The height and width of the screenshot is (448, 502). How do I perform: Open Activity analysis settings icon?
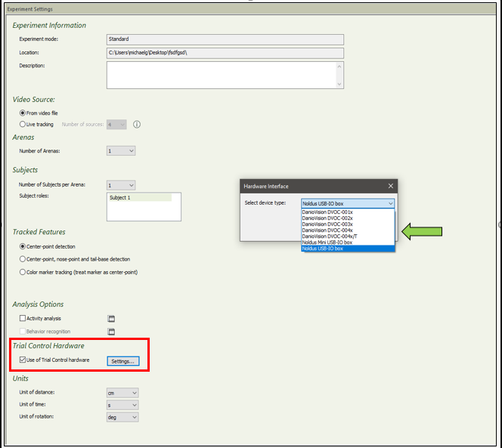tap(111, 318)
